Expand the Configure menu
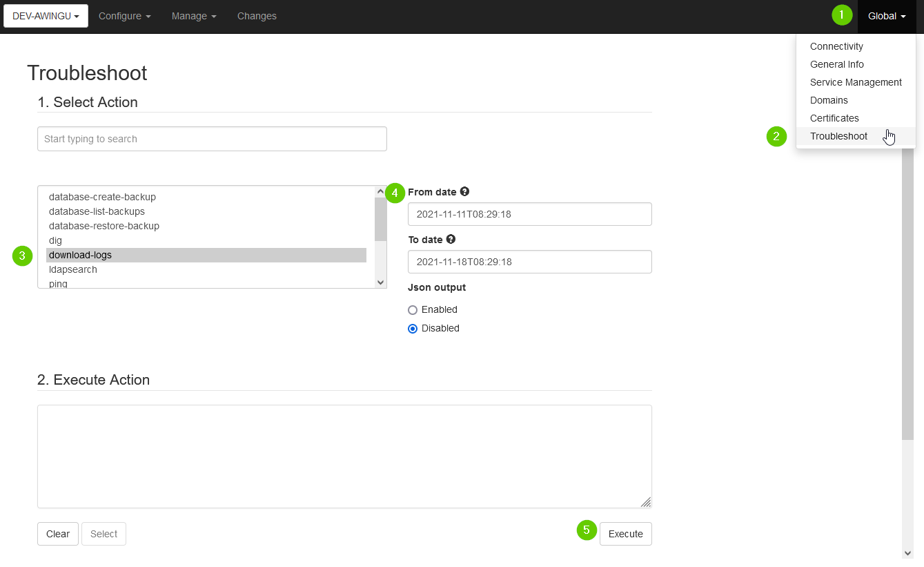 124,16
